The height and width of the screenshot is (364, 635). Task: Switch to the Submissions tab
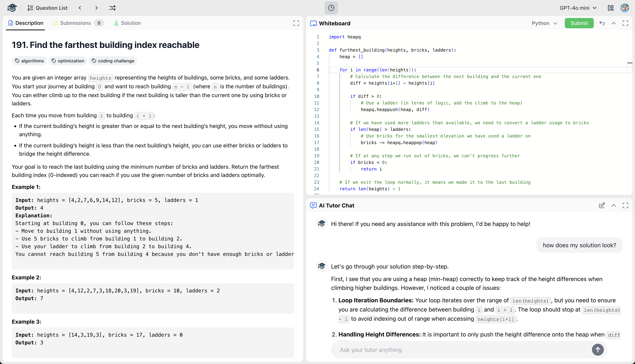75,23
